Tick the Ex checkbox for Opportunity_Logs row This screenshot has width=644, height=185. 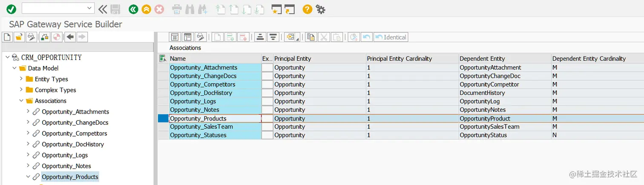[267, 101]
